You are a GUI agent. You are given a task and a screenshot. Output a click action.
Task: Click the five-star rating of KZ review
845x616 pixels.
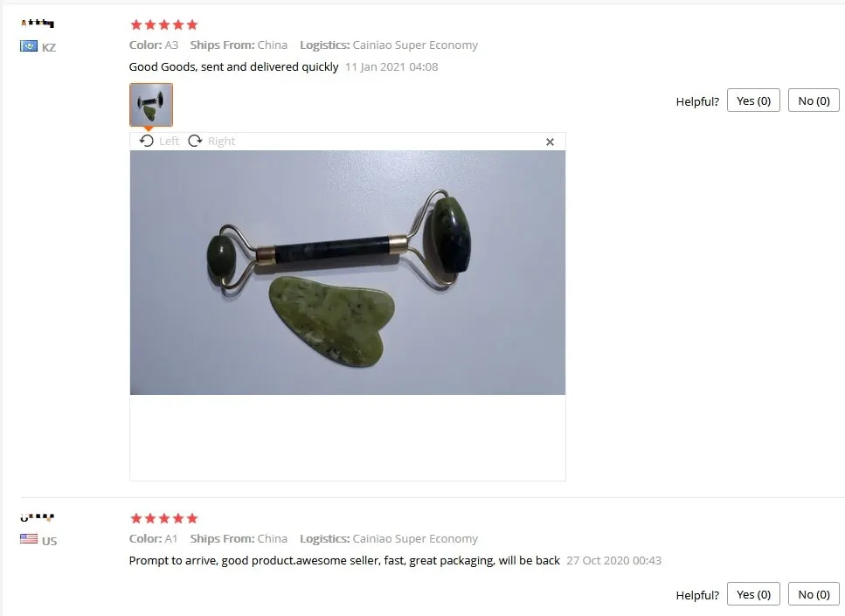[x=163, y=24]
